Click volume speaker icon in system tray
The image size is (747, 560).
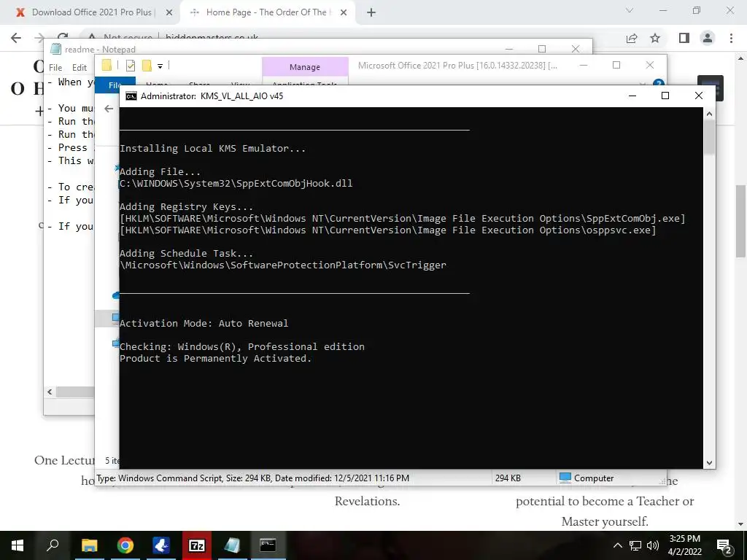pos(653,545)
